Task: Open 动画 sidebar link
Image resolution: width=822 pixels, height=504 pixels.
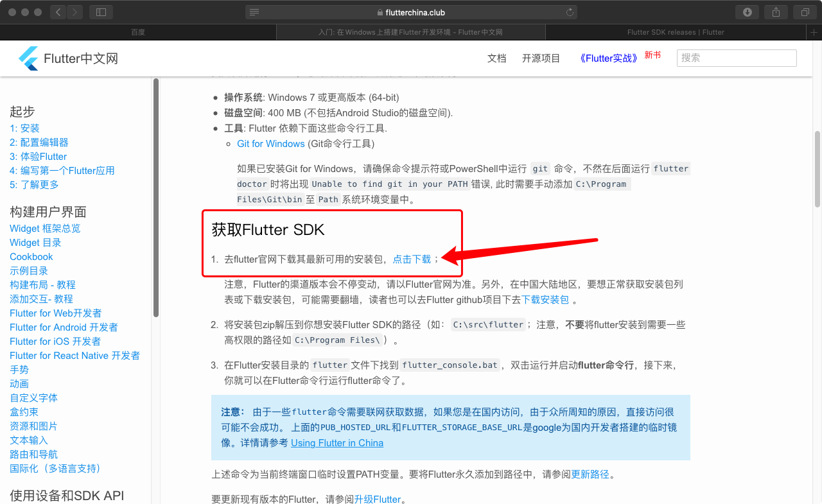Action: point(19,384)
